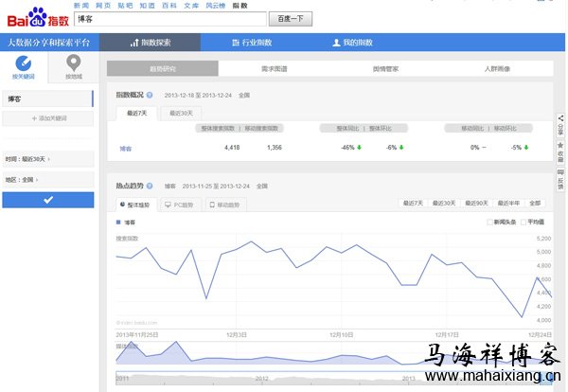This screenshot has width=568, height=392.
Task: Click the overall search index value 4,418
Action: coord(232,148)
